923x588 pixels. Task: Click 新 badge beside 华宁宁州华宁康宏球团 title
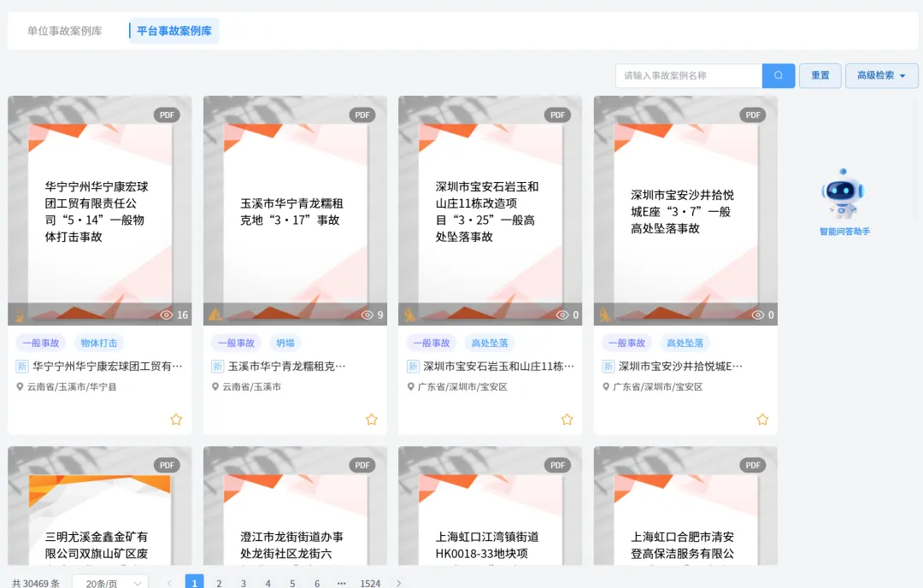tap(21, 366)
